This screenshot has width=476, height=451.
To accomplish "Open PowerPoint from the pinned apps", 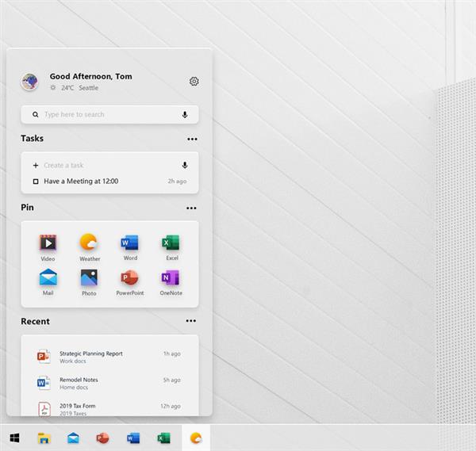I will coord(130,277).
